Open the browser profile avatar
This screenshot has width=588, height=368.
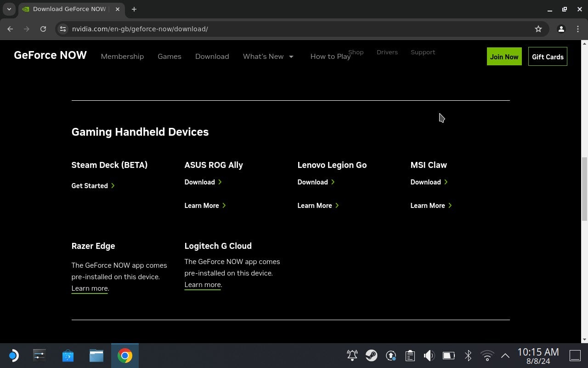pos(561,29)
